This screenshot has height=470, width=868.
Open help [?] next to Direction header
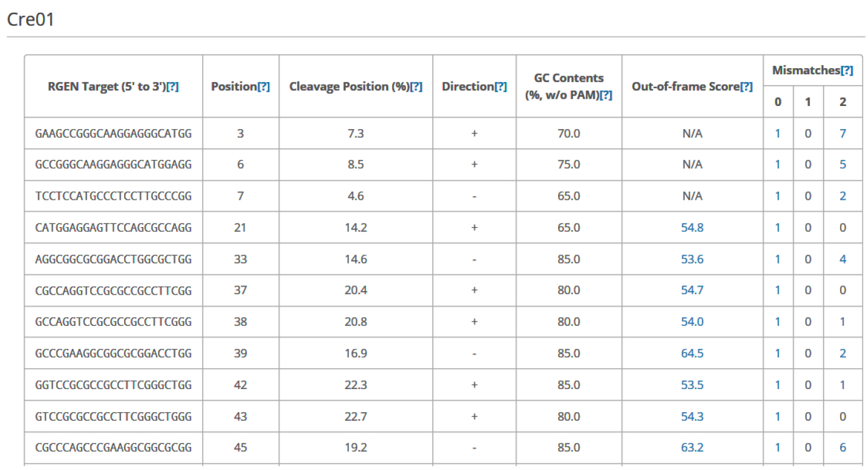pyautogui.click(x=500, y=86)
